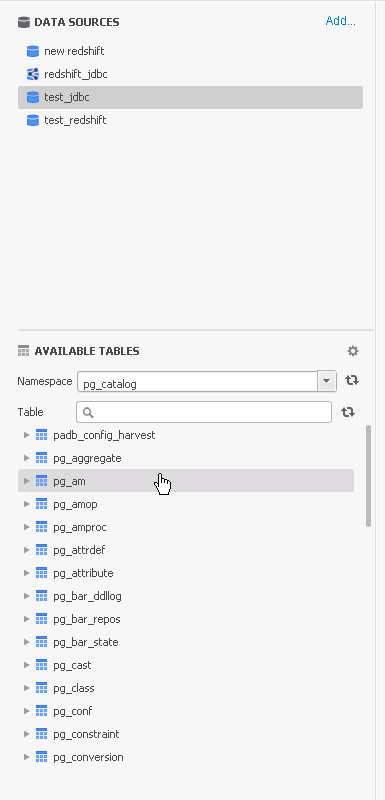Select the pg_conversion table name
This screenshot has height=800, width=385.
click(x=88, y=757)
